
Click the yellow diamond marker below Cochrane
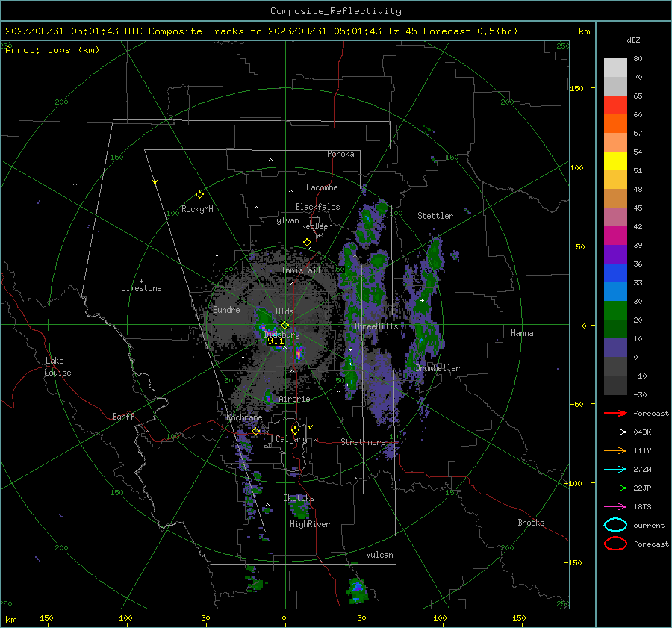(255, 432)
